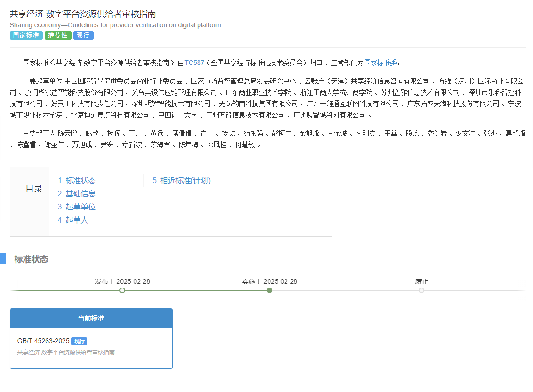The height and width of the screenshot is (392, 533).
Task: Click the 当前标准 card header
Action: pos(91,318)
